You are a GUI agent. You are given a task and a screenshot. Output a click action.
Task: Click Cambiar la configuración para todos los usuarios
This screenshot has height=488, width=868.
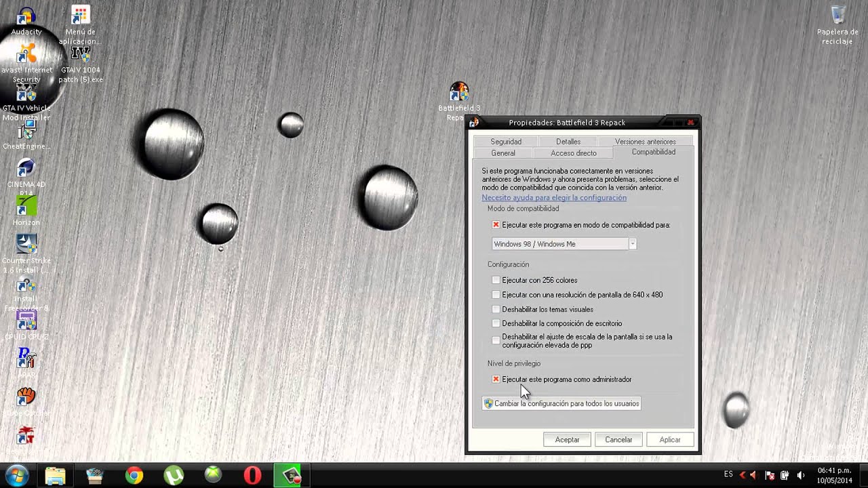coord(561,403)
